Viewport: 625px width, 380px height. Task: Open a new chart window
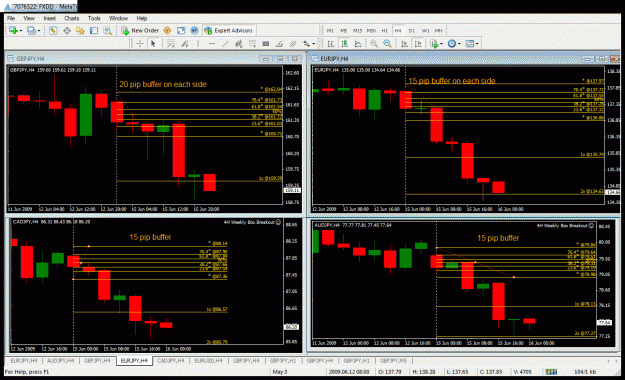coord(13,31)
